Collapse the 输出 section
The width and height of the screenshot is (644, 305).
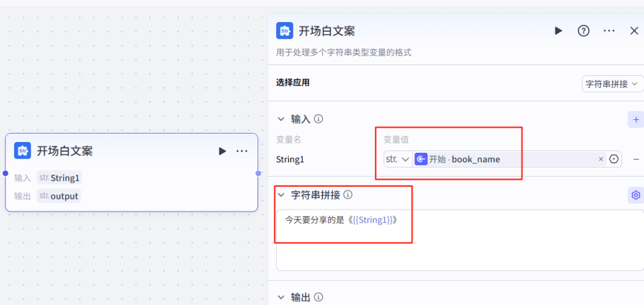click(x=281, y=297)
